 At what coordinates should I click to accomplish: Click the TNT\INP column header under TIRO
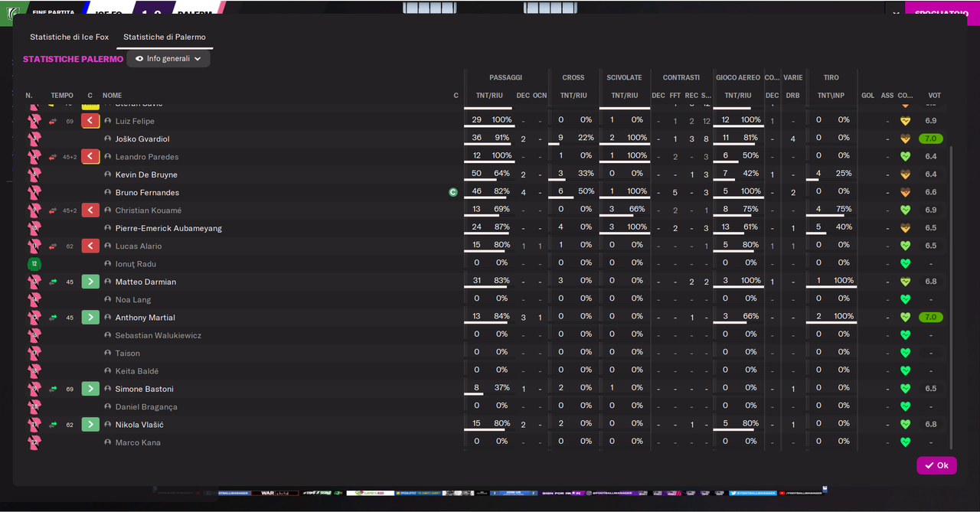click(x=831, y=96)
